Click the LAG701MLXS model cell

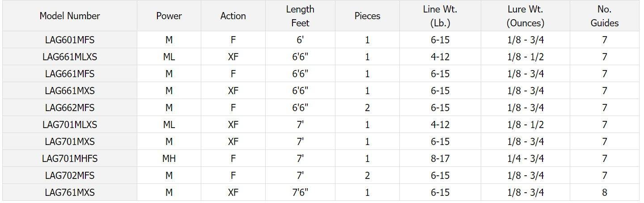70,125
